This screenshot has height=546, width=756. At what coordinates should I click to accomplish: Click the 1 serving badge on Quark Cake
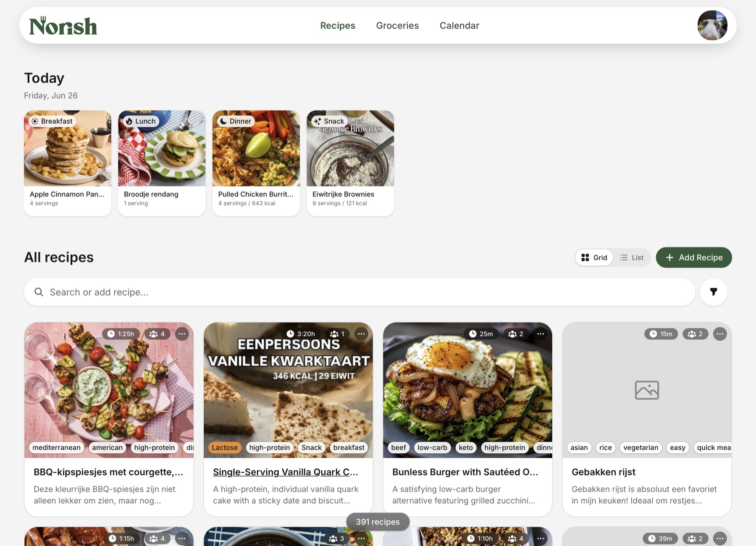[x=337, y=334]
